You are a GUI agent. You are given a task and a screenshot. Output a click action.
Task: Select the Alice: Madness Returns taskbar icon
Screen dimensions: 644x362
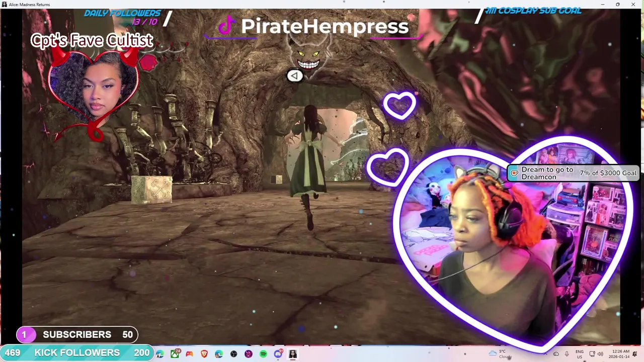[x=293, y=354]
